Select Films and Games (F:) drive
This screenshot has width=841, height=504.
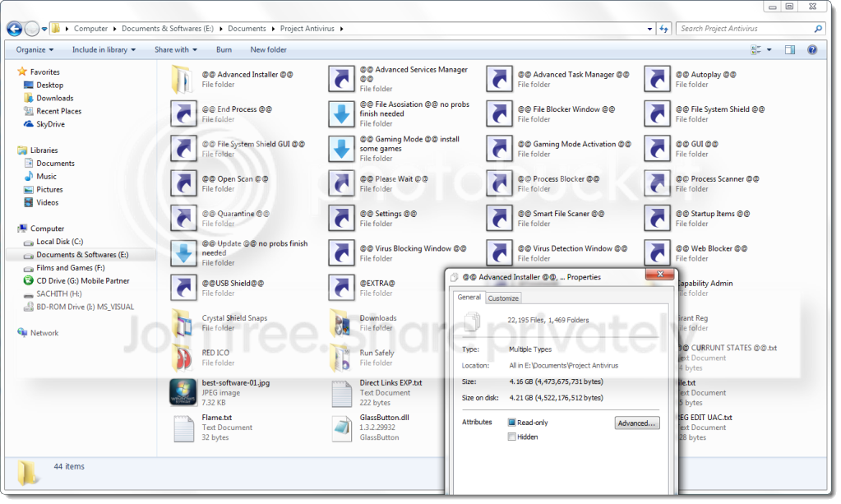(70, 267)
